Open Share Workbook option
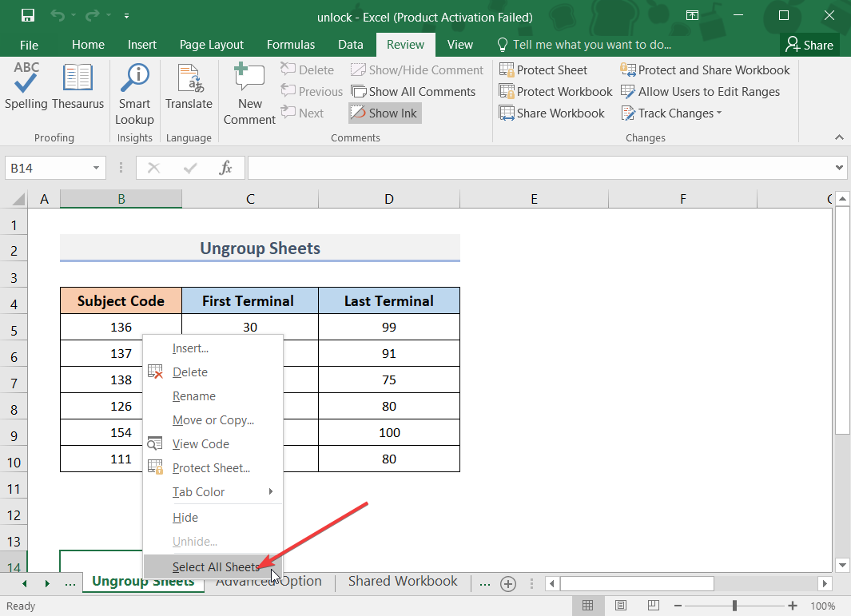851x616 pixels. (x=552, y=113)
